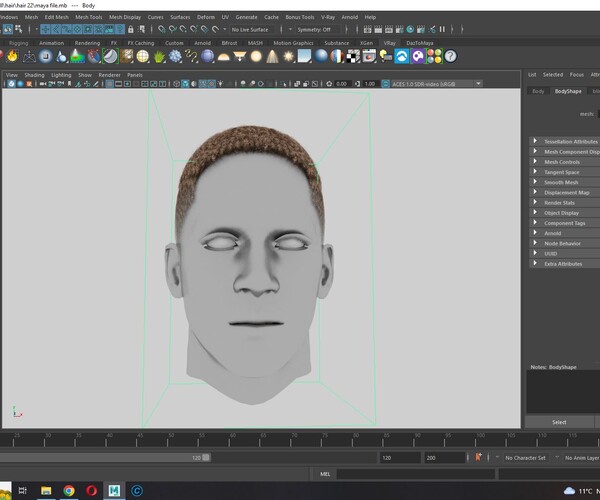Image resolution: width=600 pixels, height=500 pixels.
Task: Click the MEL command language label
Action: pos(325,474)
